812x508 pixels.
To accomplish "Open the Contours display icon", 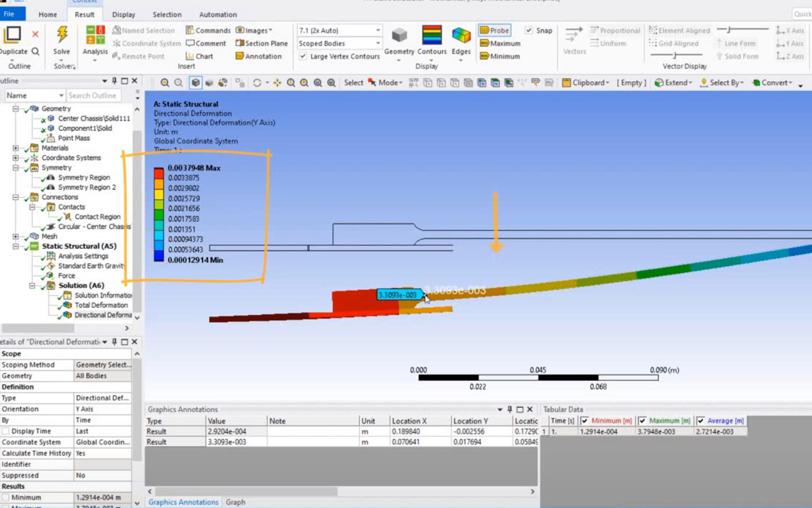I will click(432, 35).
